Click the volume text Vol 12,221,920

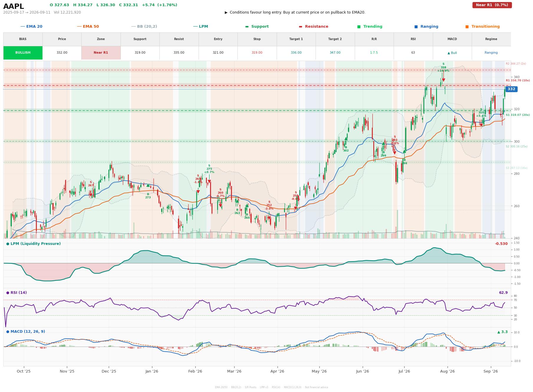[x=67, y=12]
